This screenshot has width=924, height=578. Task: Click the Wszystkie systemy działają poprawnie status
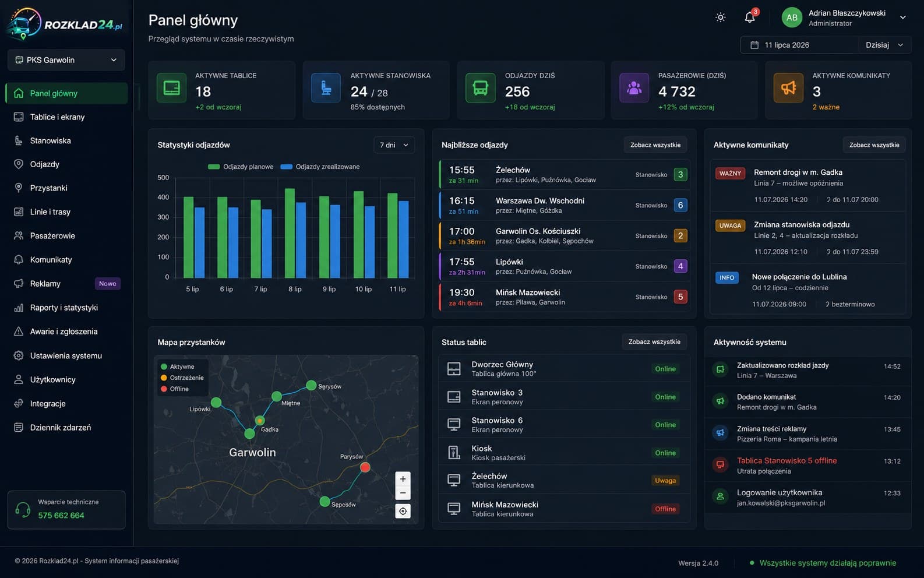[823, 563]
